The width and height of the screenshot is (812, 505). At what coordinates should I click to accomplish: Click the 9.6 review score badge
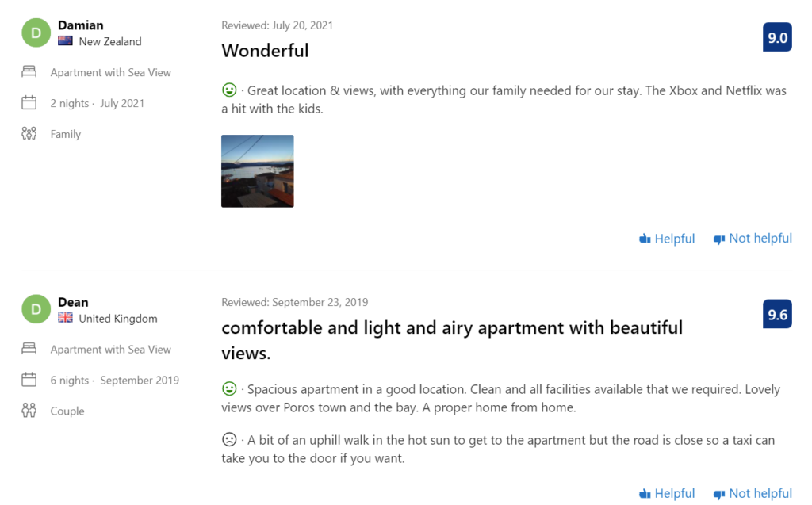click(777, 315)
